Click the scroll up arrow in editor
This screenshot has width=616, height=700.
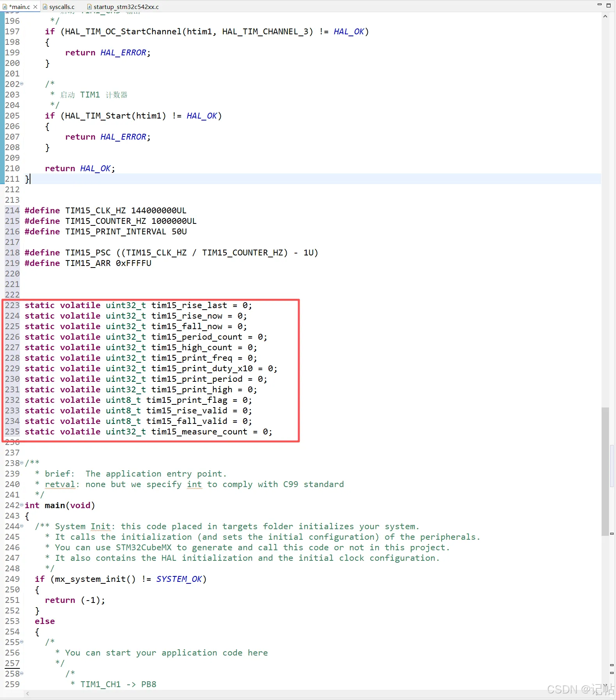[605, 16]
